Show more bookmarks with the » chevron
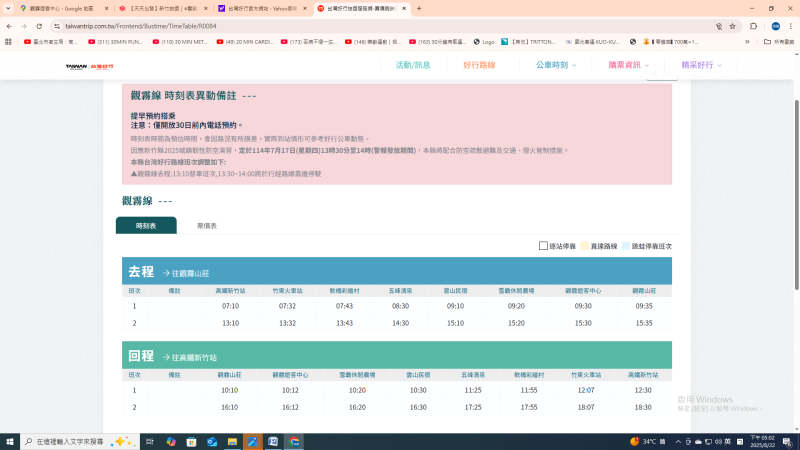800x450 pixels. pyautogui.click(x=747, y=42)
